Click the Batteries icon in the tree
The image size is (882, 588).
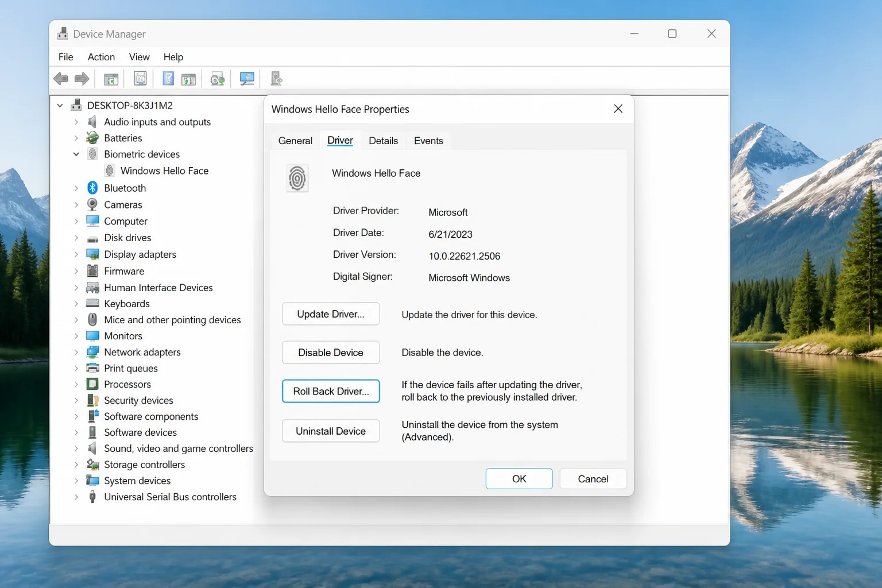click(x=92, y=138)
